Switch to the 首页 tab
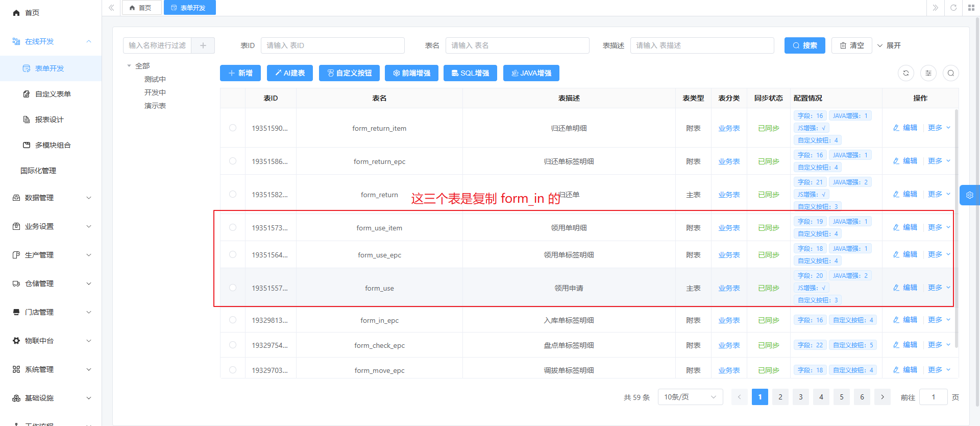This screenshot has width=980, height=426. [141, 8]
